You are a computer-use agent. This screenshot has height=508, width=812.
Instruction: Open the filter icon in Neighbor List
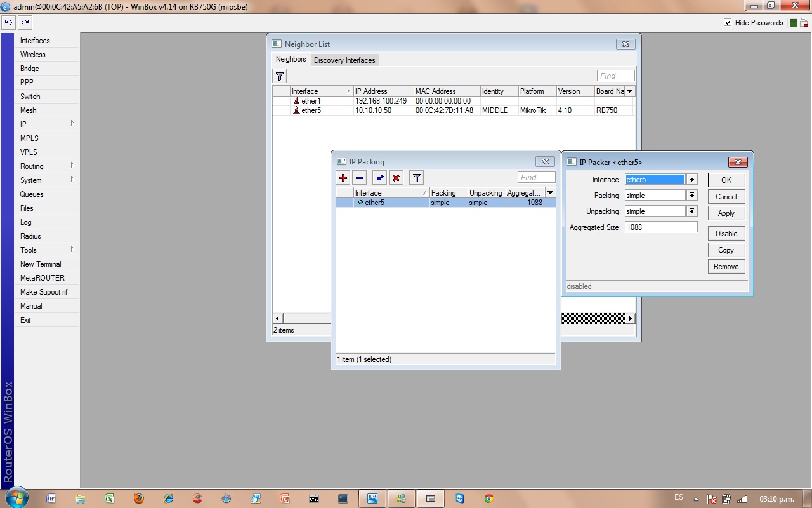coord(280,76)
